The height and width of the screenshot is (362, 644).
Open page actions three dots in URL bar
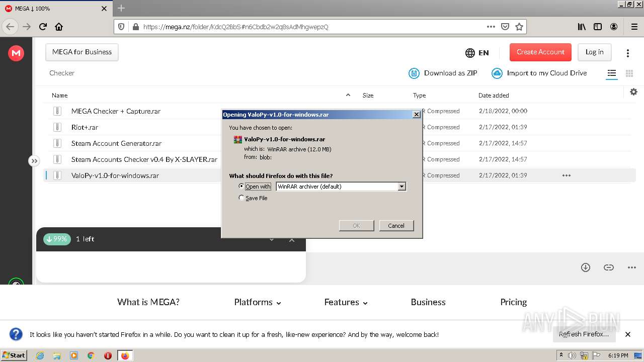[x=491, y=27]
